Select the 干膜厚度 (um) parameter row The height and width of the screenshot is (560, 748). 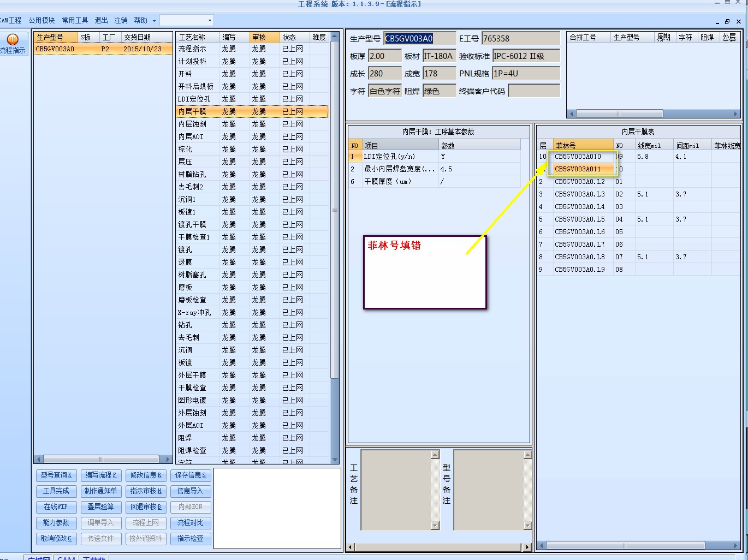point(435,182)
